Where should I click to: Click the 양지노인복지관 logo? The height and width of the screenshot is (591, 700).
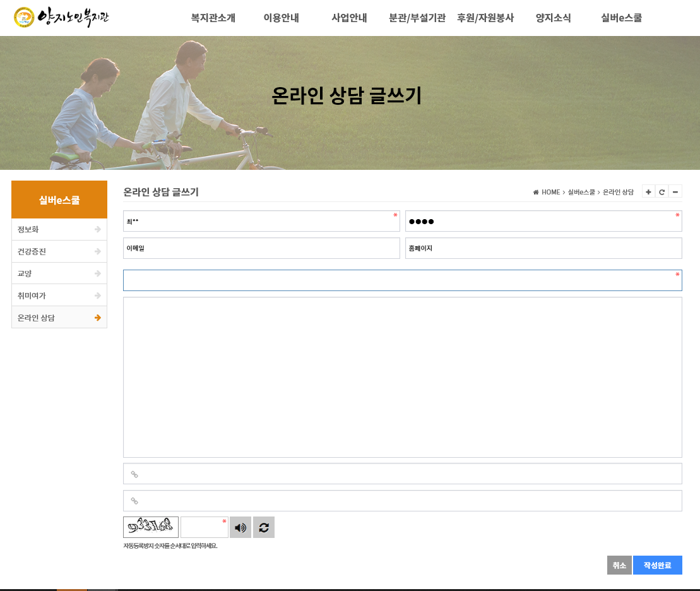click(x=62, y=18)
